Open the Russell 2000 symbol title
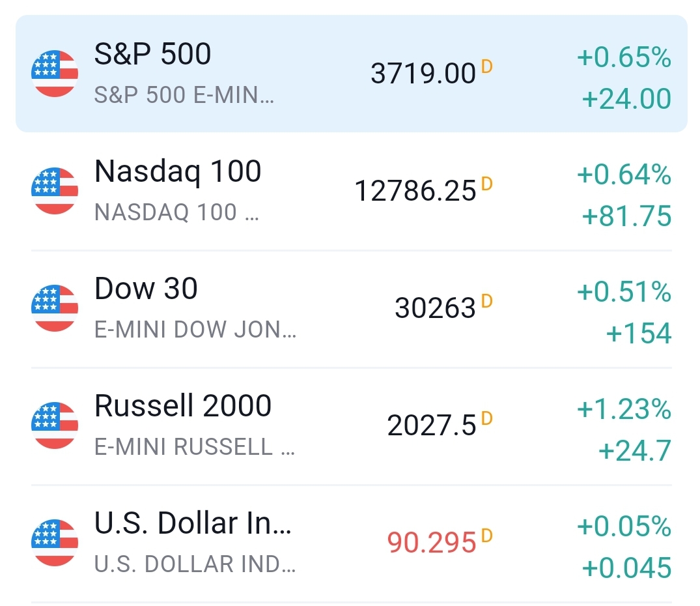Viewport: 700px width, 606px height. point(183,406)
